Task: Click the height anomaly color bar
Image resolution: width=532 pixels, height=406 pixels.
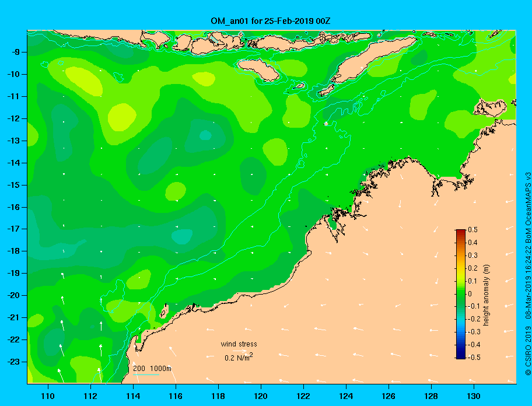Action: click(461, 294)
